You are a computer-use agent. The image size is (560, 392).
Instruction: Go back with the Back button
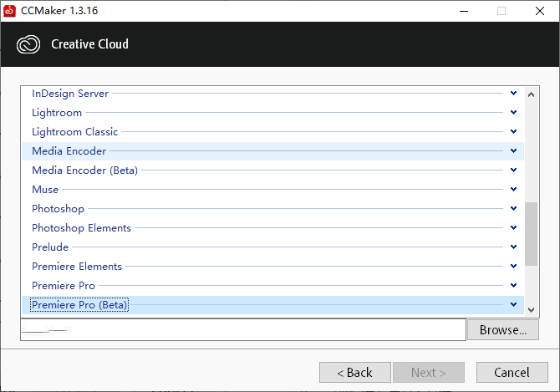tap(354, 372)
